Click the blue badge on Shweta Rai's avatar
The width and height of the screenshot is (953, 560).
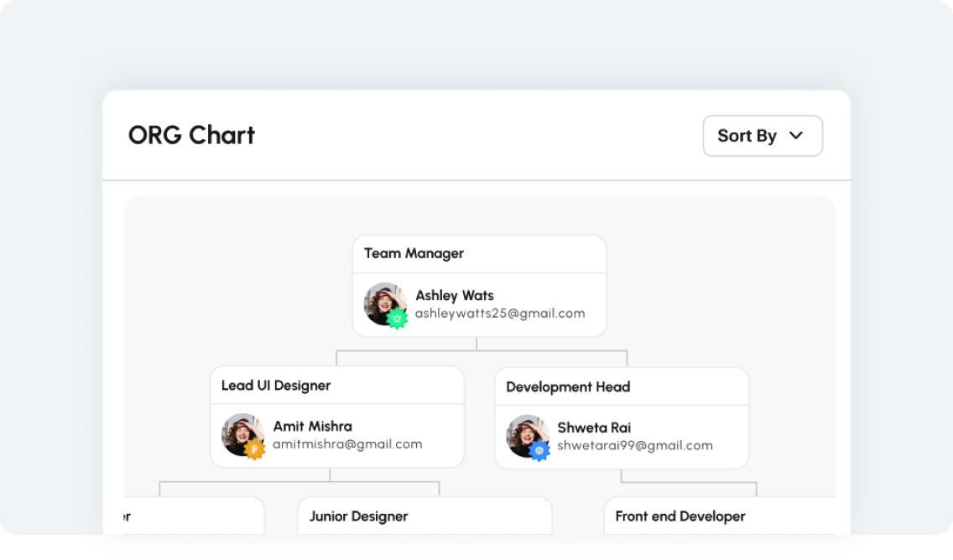tap(539, 450)
